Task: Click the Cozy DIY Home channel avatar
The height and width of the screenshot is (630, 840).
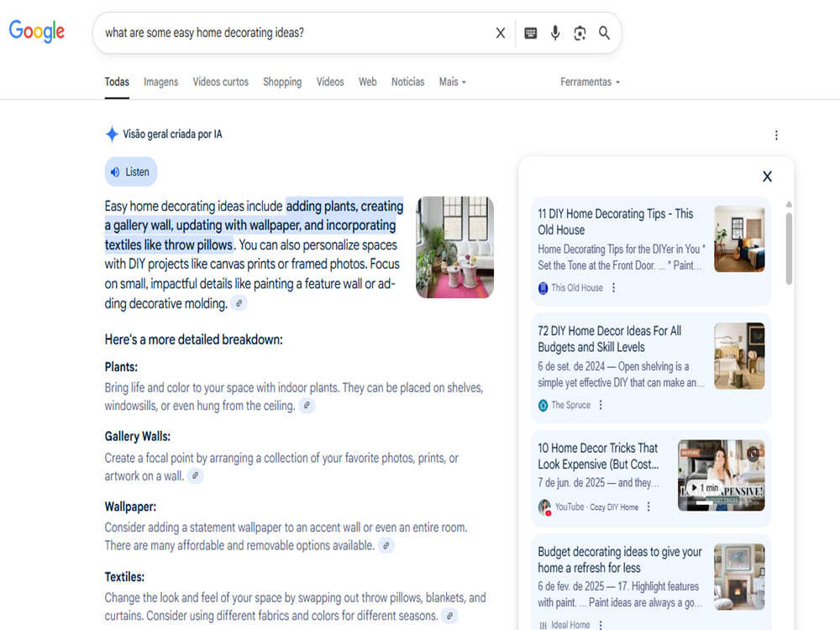Action: tap(544, 507)
